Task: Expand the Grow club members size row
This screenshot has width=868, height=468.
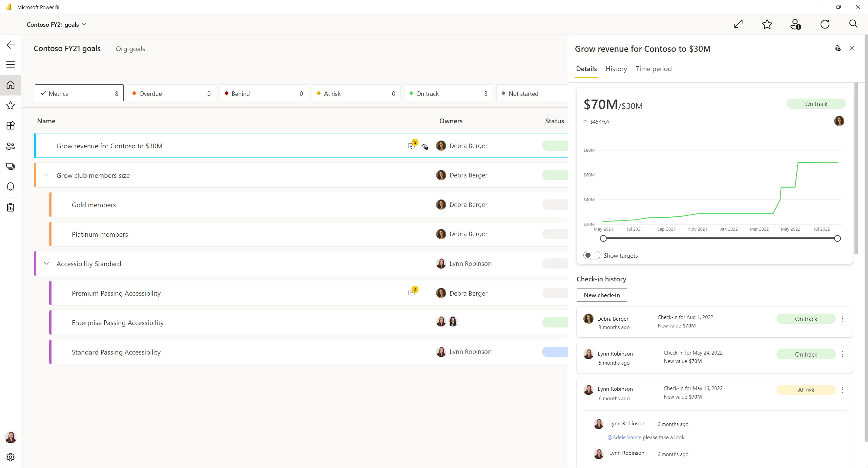Action: point(47,175)
